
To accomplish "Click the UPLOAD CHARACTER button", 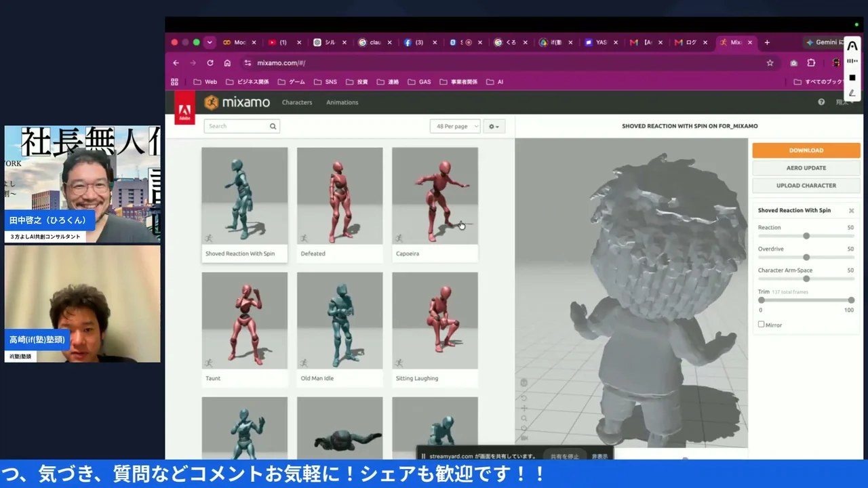I will [x=806, y=185].
